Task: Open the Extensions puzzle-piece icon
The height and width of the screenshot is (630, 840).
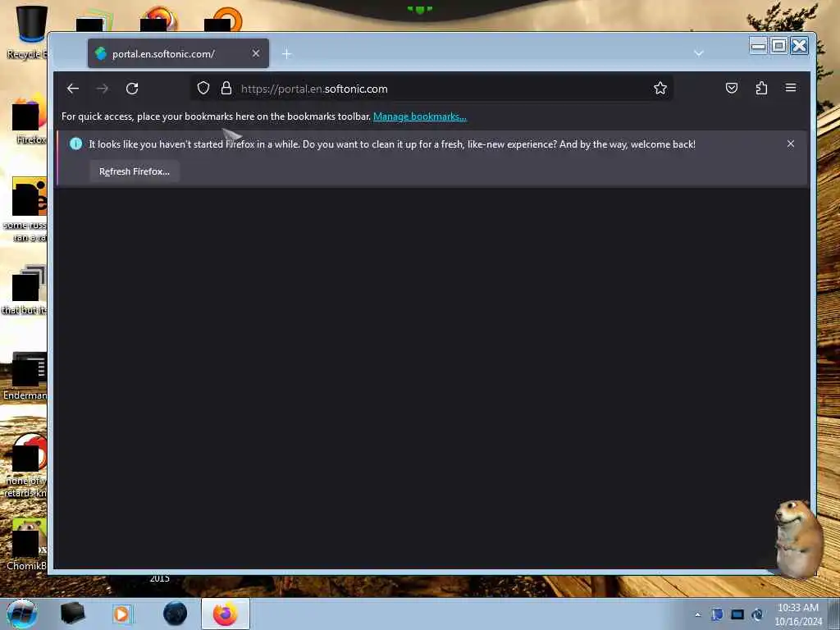Action: point(761,88)
